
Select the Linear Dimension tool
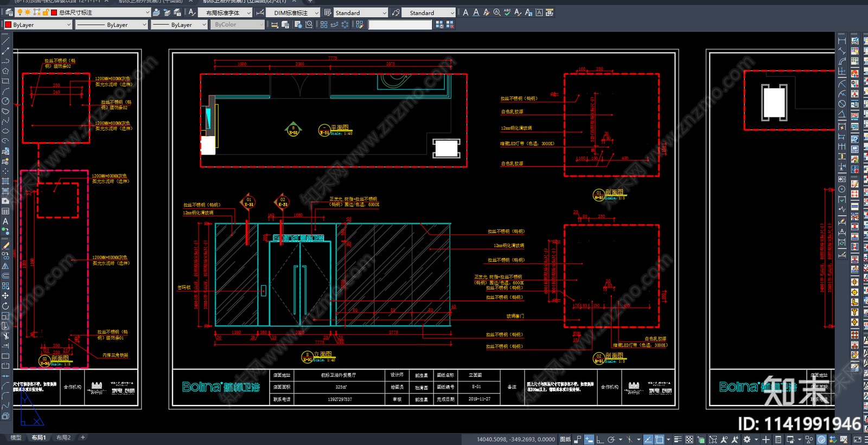[842, 41]
